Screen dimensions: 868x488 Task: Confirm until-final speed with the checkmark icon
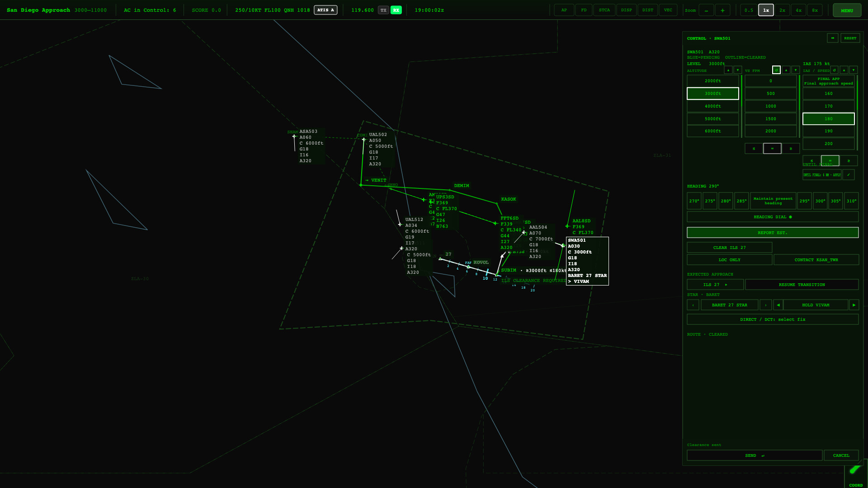tap(849, 175)
